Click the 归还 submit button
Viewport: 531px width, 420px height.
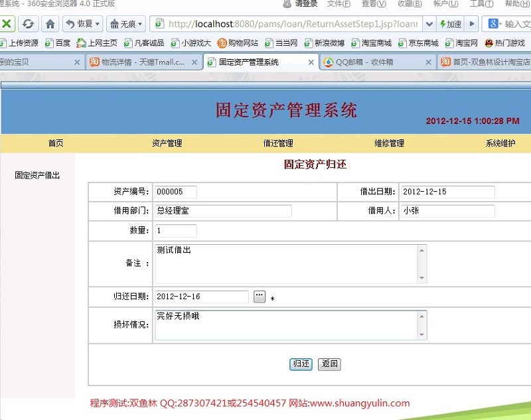click(x=301, y=364)
